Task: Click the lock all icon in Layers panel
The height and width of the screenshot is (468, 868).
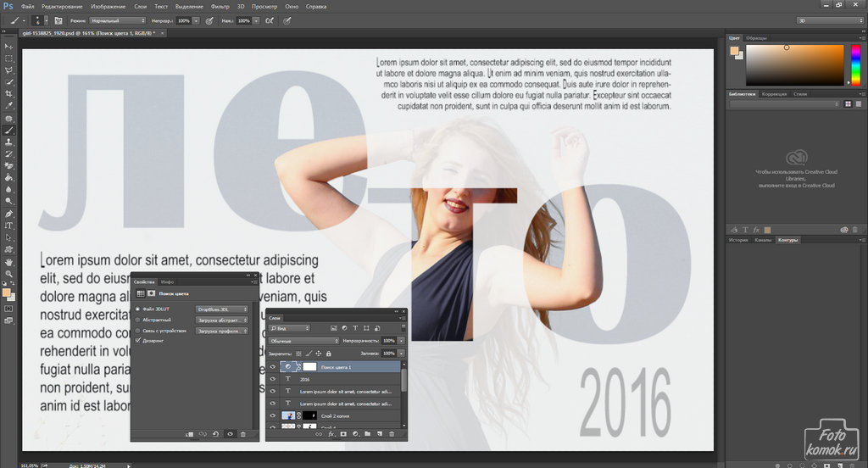Action: [328, 354]
